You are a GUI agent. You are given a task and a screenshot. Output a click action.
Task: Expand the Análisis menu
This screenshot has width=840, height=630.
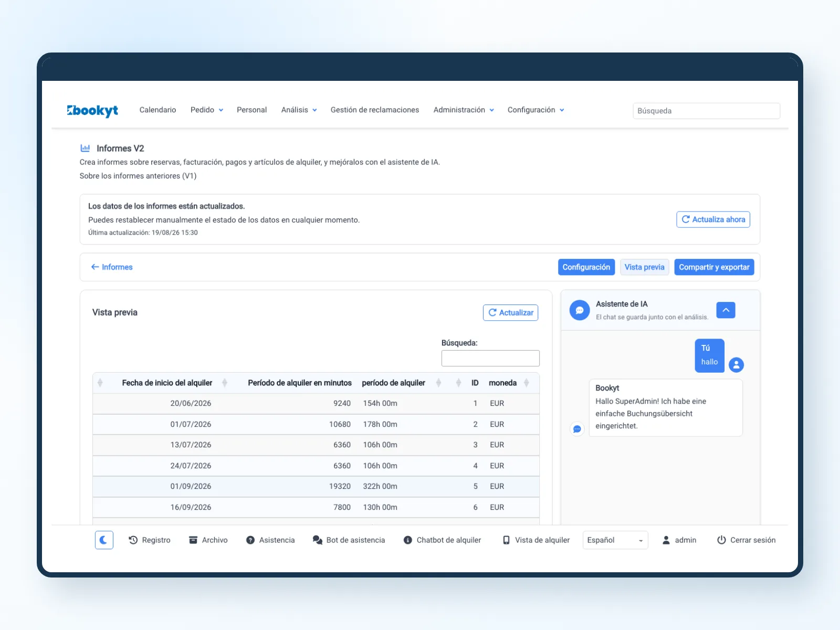299,110
